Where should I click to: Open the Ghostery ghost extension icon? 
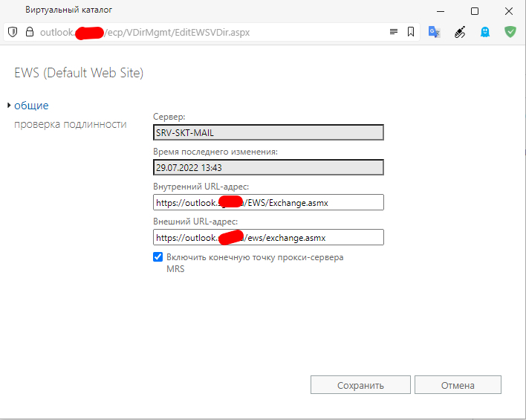click(485, 32)
